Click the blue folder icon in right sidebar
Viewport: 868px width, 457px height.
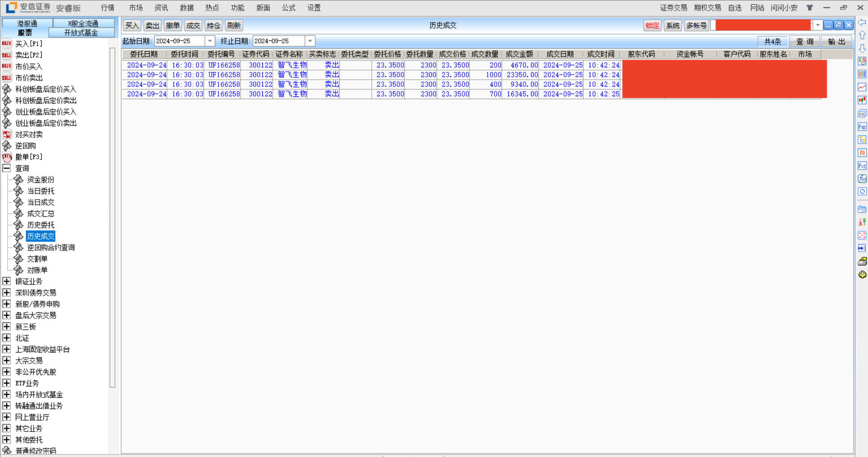862,209
